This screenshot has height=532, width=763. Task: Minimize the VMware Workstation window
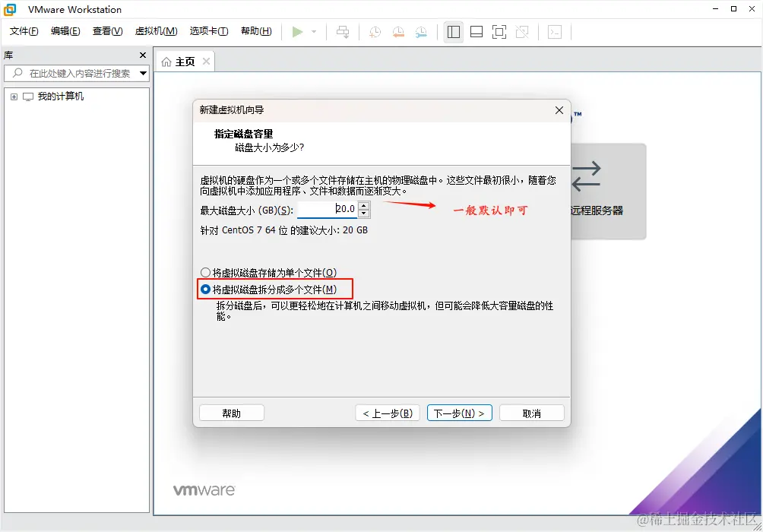click(715, 9)
